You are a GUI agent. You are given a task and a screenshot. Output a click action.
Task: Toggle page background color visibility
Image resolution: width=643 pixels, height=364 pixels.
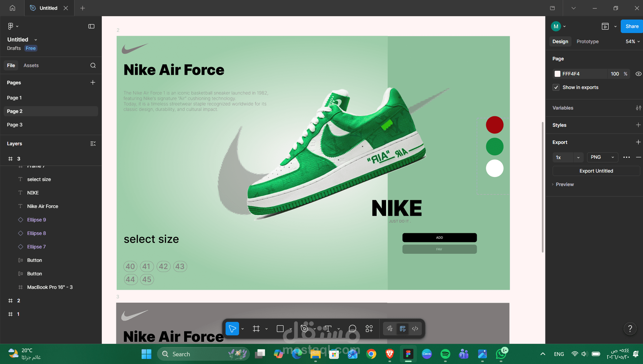(638, 74)
